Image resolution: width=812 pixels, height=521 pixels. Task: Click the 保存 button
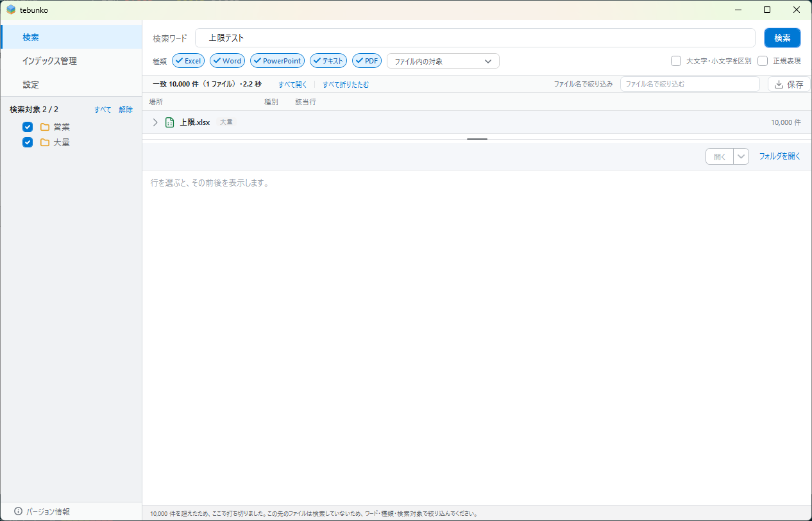tap(789, 84)
